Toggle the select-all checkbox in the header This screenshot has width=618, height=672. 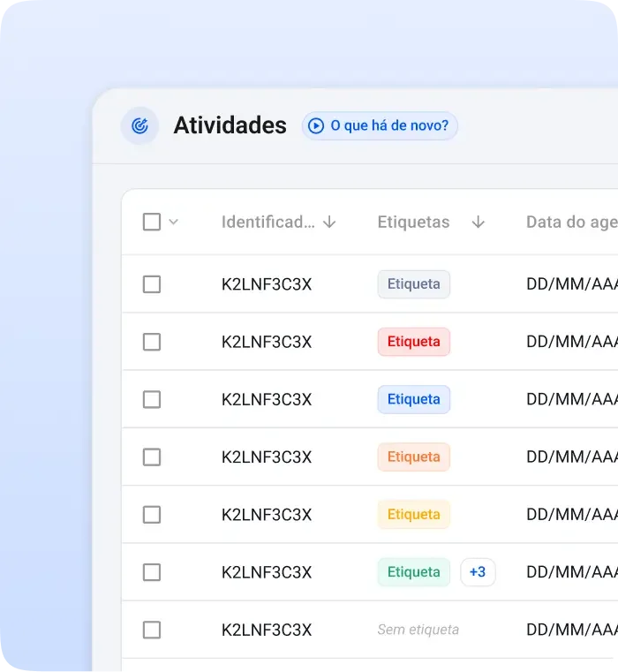click(x=152, y=222)
